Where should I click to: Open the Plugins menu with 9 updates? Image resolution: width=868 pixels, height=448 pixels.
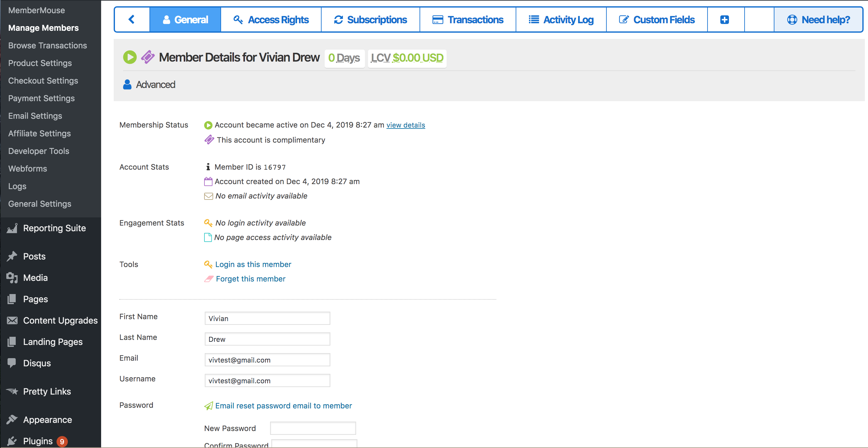tap(38, 441)
